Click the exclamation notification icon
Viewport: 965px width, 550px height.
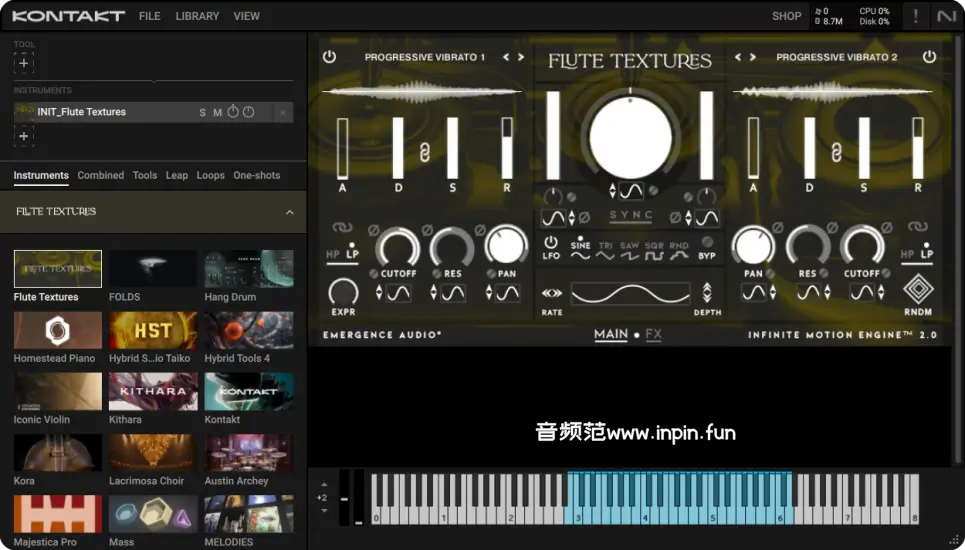click(x=915, y=16)
